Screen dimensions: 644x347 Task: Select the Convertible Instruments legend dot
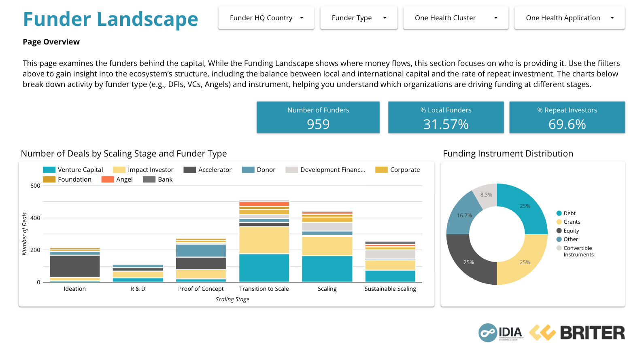[559, 248]
